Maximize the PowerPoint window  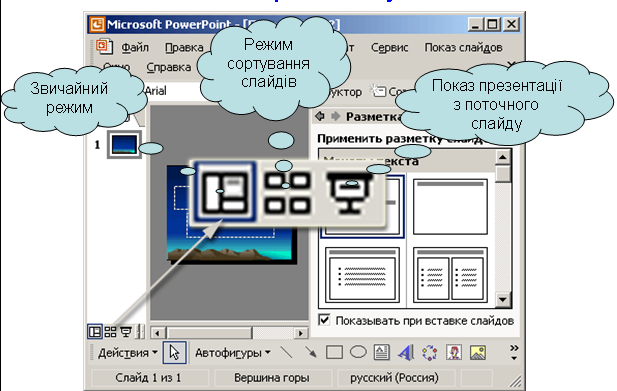click(492, 24)
